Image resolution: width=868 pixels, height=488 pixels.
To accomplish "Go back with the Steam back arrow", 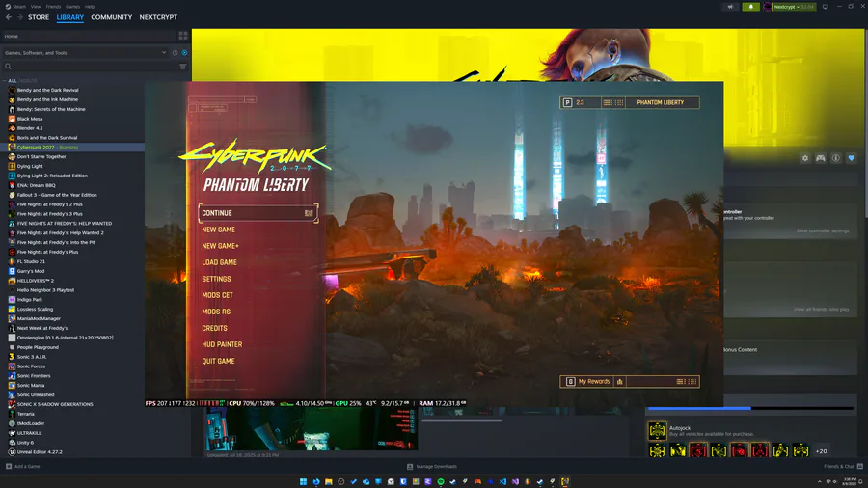I will point(9,17).
